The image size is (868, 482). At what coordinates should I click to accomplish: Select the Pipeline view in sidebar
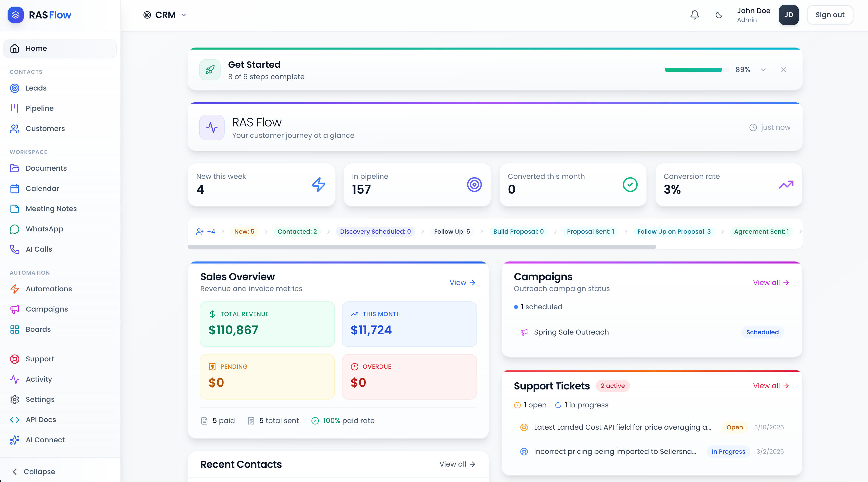[40, 108]
